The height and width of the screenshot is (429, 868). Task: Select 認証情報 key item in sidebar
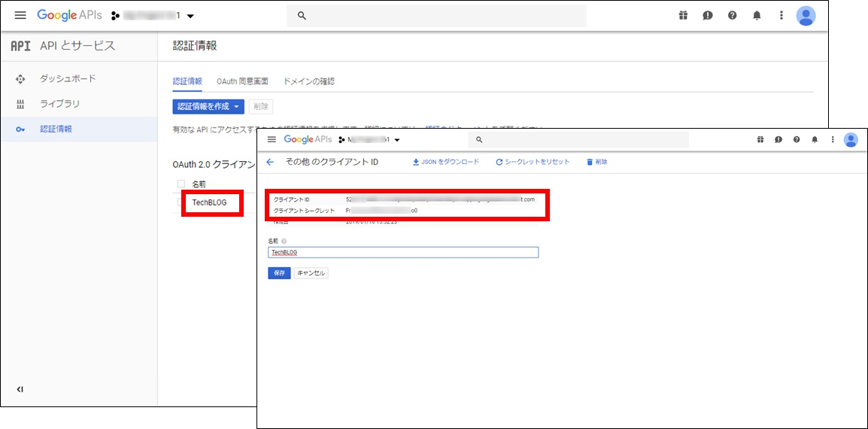(79, 129)
